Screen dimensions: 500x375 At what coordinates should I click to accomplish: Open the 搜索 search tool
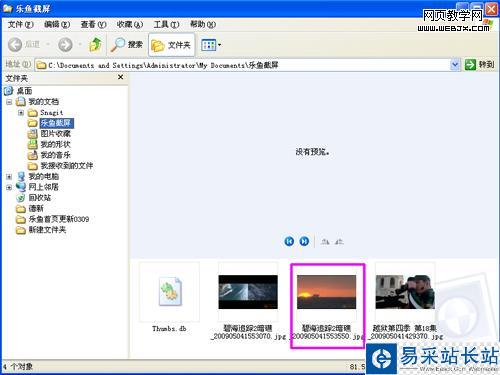(127, 44)
